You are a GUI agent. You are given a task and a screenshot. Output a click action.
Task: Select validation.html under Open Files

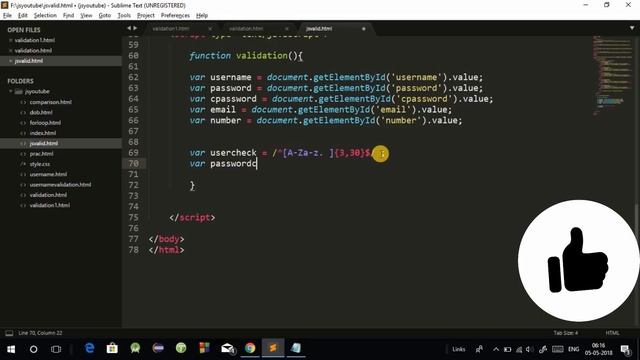(33, 50)
